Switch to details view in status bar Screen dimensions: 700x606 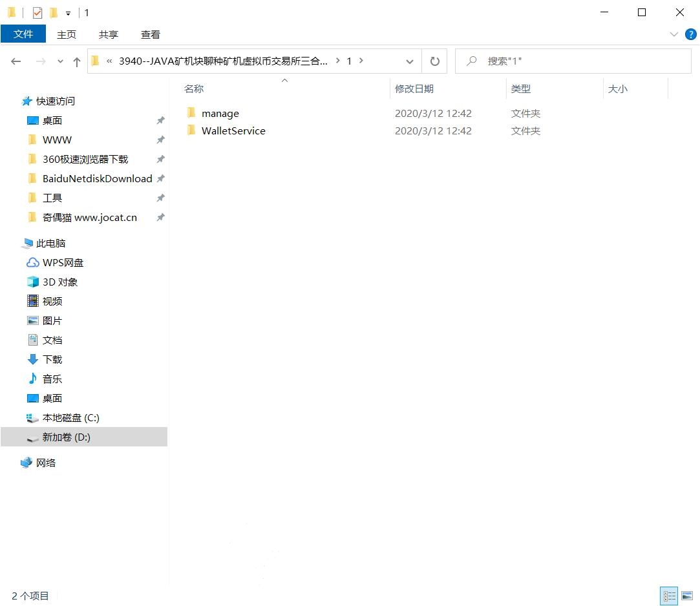[669, 596]
